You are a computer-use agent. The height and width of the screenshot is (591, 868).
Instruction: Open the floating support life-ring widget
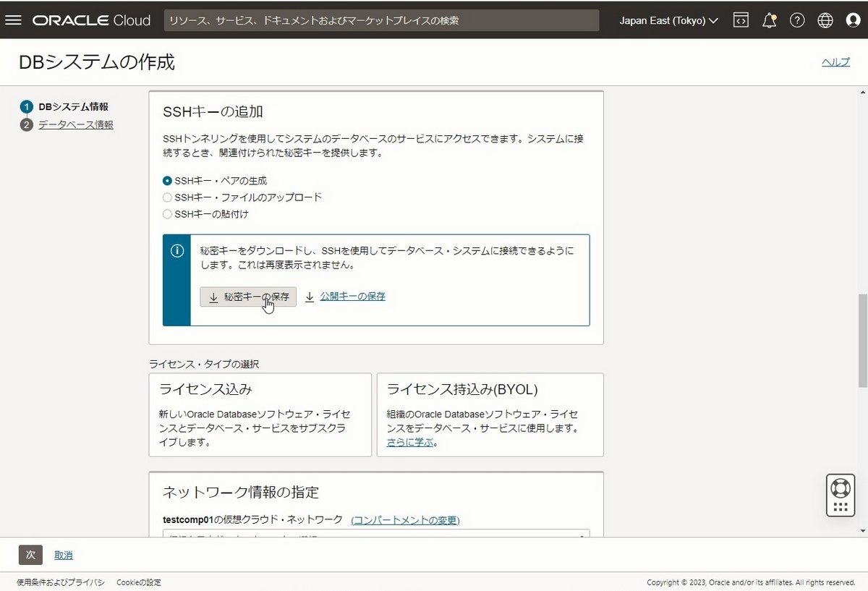(840, 495)
